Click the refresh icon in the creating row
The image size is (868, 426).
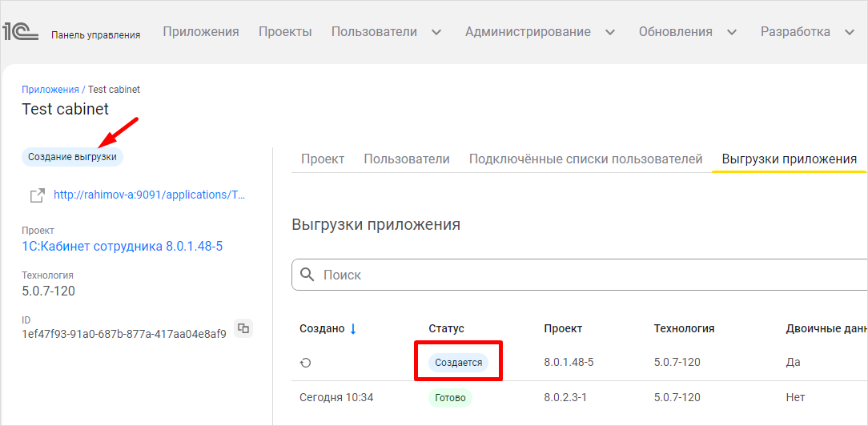click(x=305, y=363)
